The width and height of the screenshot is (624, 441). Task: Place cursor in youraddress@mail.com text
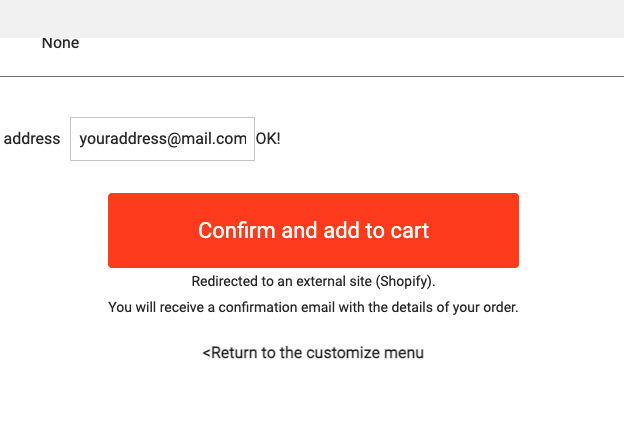(x=163, y=139)
